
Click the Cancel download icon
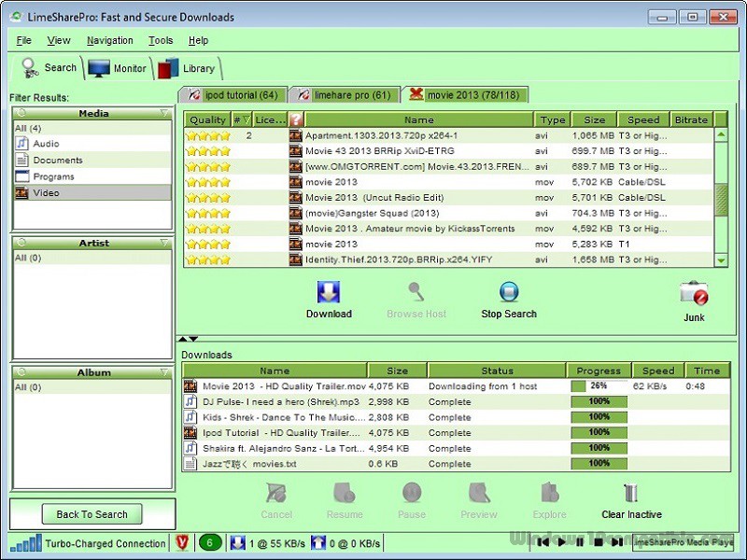pyautogui.click(x=276, y=493)
